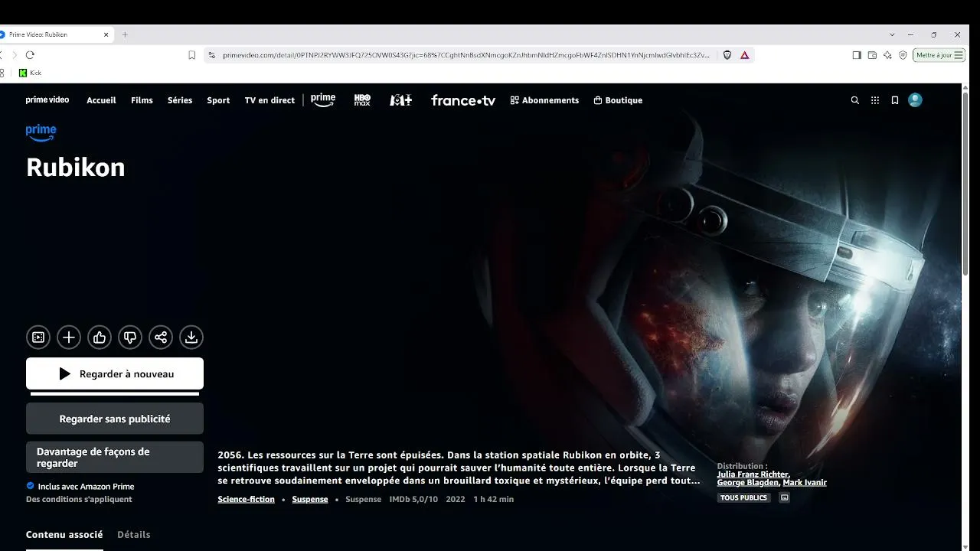Click Des conditions s'appliquent link

tap(79, 499)
